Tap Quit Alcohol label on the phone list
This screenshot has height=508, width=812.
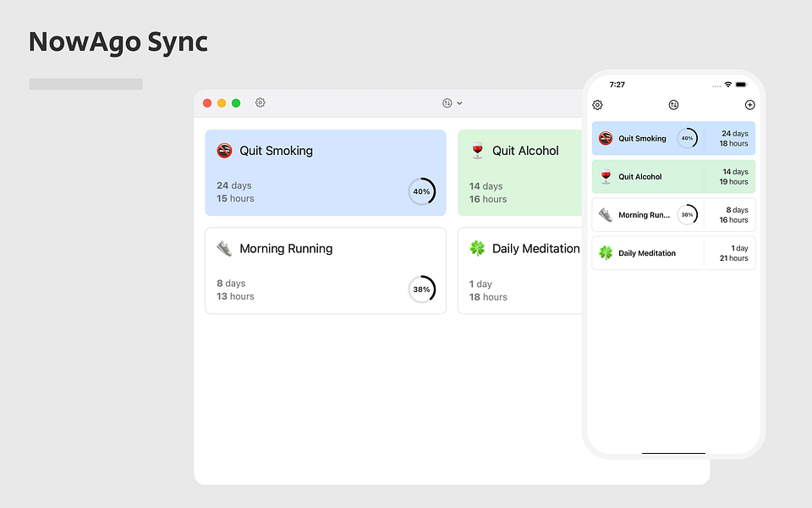(x=640, y=177)
